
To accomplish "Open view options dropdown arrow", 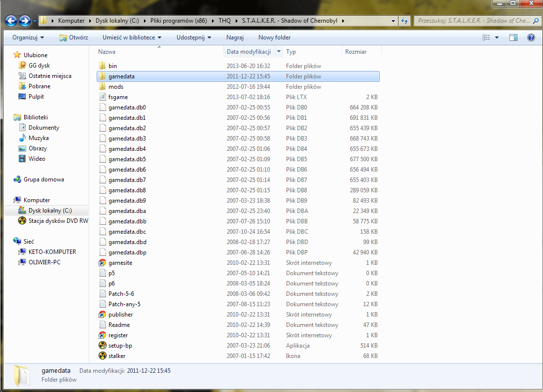I will (497, 37).
